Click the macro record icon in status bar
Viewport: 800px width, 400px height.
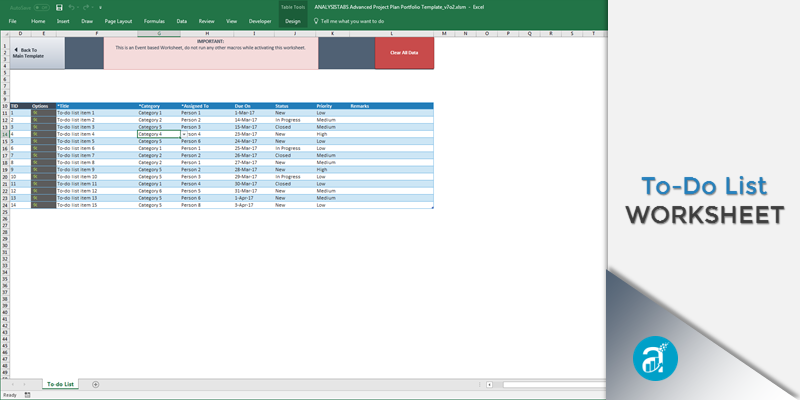(28, 395)
